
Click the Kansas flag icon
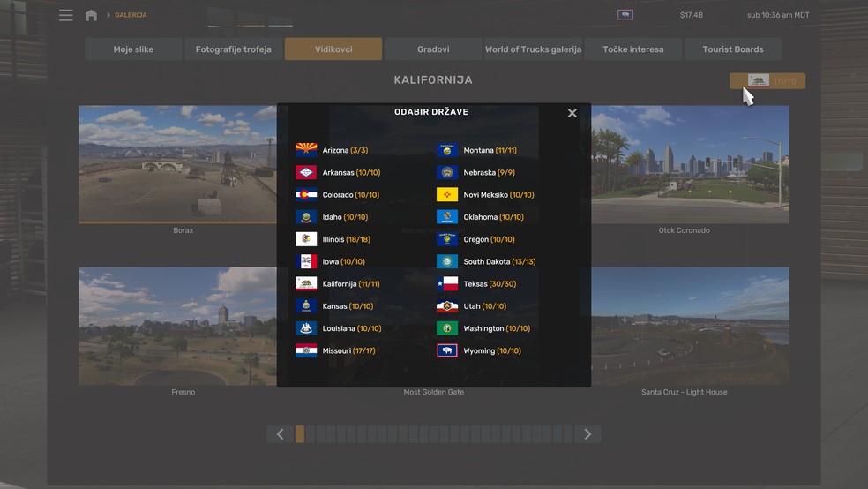306,306
